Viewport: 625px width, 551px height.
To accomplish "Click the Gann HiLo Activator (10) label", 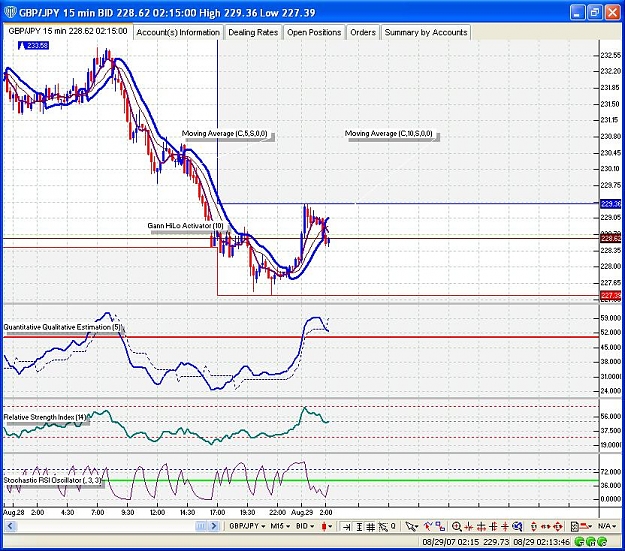I will click(x=185, y=226).
